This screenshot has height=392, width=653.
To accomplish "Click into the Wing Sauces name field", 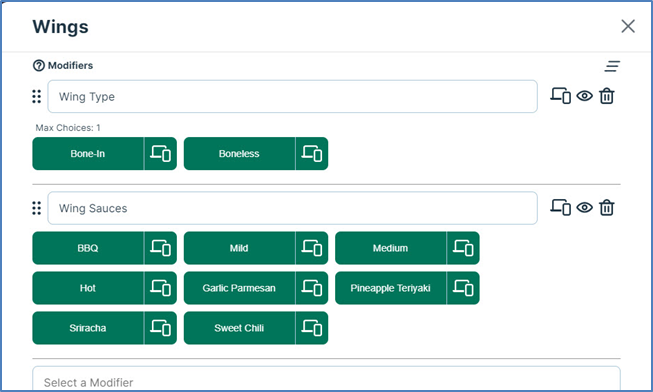I will [x=292, y=208].
